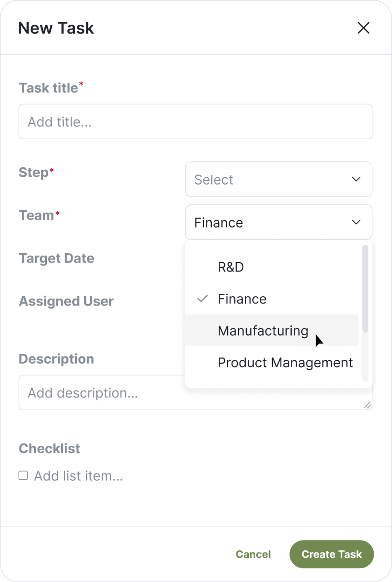Click the Team dropdown chevron arrow

pos(356,222)
